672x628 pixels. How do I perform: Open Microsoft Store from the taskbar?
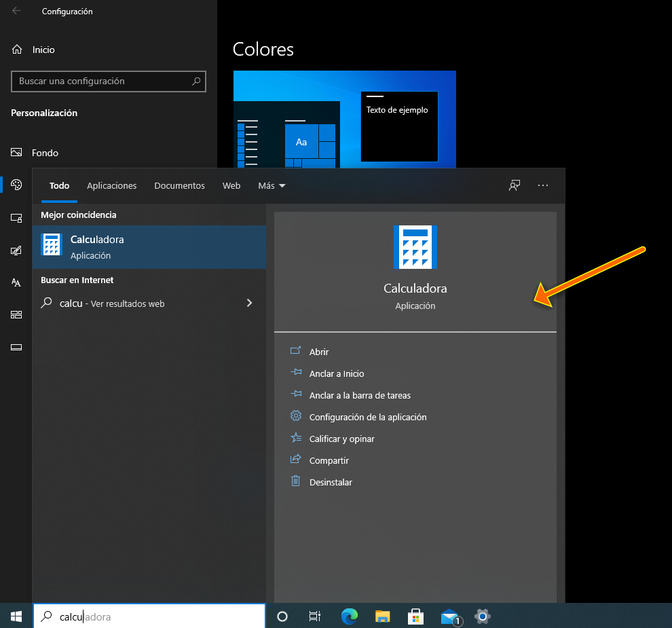[416, 616]
